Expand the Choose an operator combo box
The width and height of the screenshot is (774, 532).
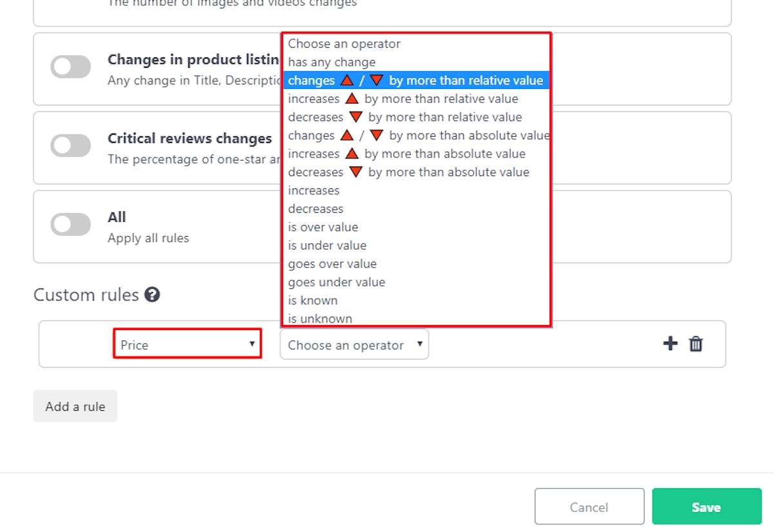[x=354, y=344]
